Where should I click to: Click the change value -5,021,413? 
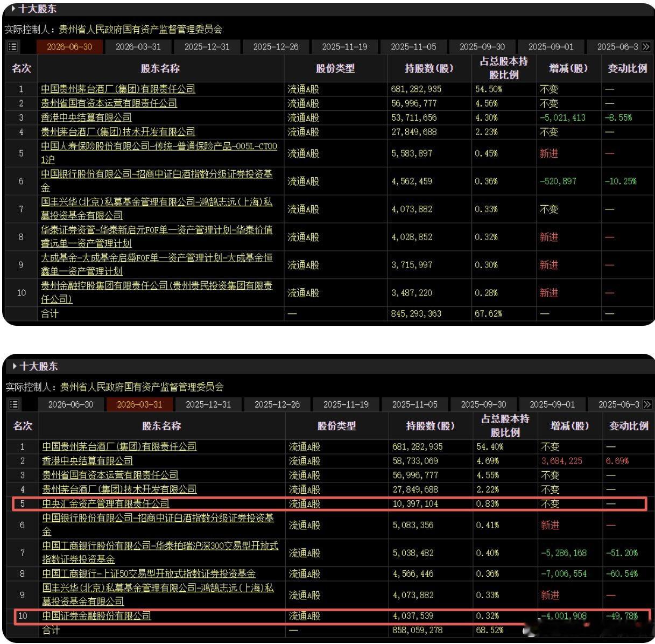562,117
